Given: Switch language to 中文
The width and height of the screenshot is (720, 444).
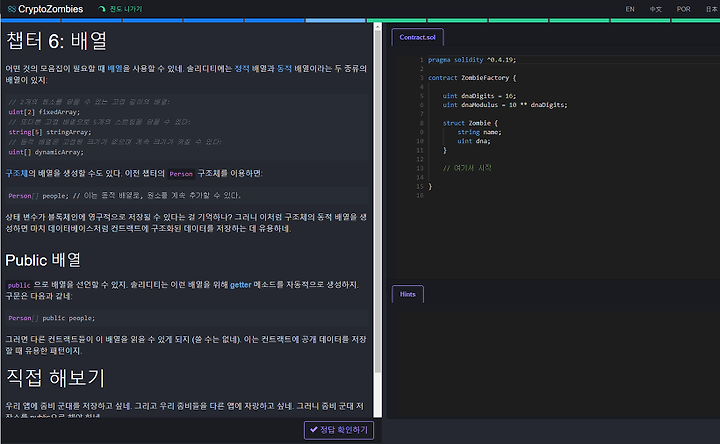Looking at the screenshot, I should 656,9.
